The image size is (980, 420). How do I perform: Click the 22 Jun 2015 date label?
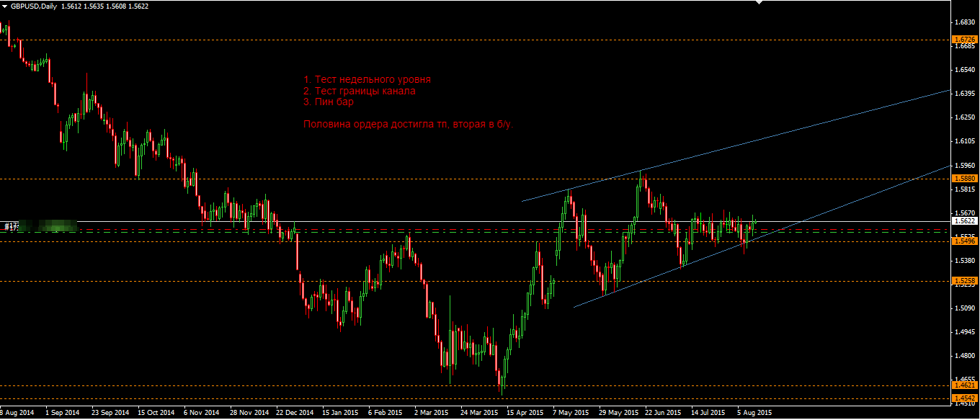664,414
